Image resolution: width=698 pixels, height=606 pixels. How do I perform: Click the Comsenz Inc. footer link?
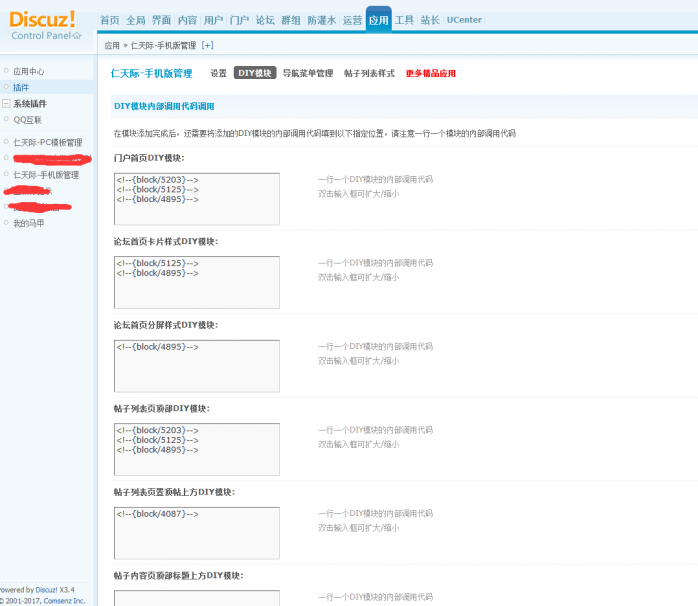pos(64,601)
